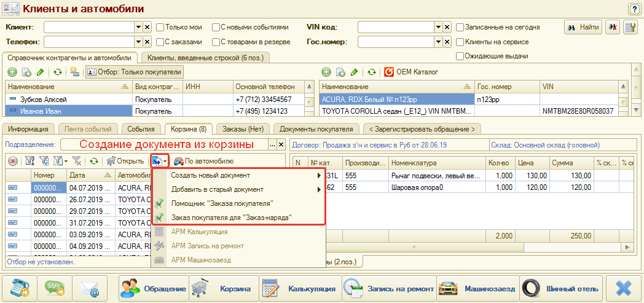This screenshot has height=303, width=644.
Task: Enable Ожидающие выдачи checkbox
Action: pyautogui.click(x=460, y=56)
